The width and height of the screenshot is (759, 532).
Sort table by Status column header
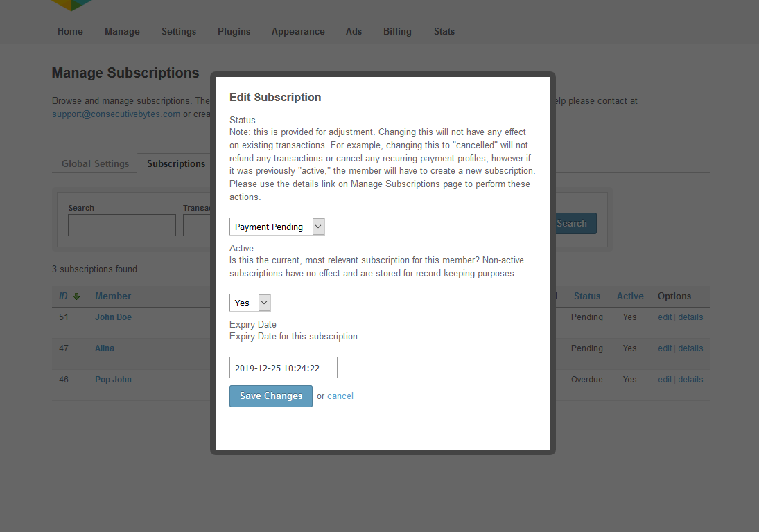[x=587, y=296]
